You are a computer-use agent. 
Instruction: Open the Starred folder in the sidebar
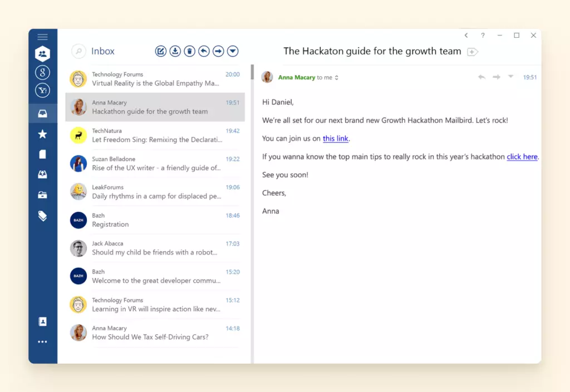(x=43, y=134)
